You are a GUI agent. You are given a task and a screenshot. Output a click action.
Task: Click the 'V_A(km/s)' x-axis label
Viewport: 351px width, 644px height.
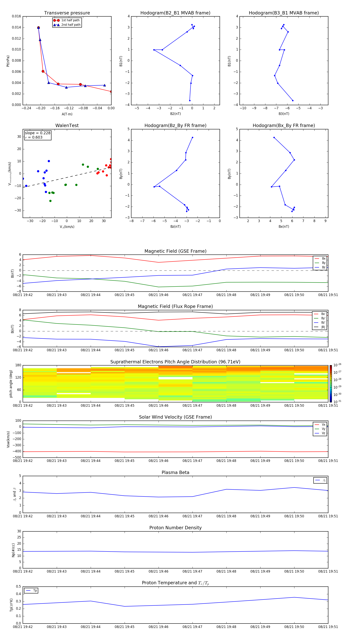[x=67, y=227]
